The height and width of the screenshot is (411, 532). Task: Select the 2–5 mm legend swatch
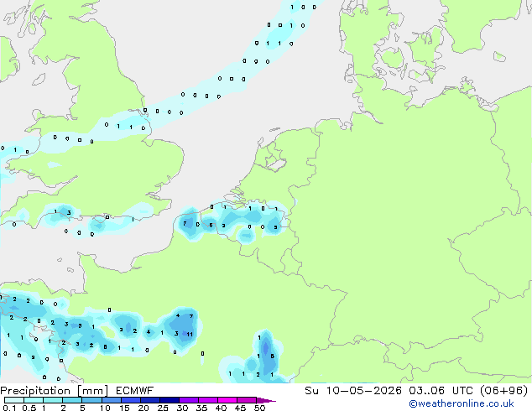pos(72,400)
